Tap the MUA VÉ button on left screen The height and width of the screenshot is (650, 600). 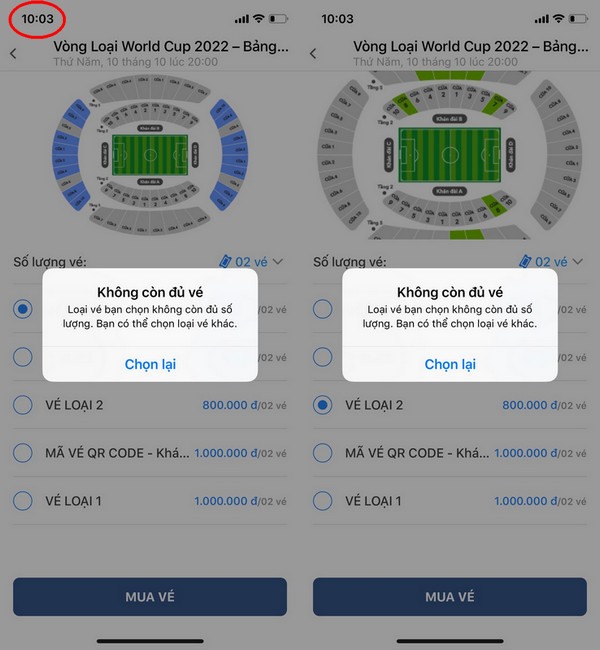point(150,597)
